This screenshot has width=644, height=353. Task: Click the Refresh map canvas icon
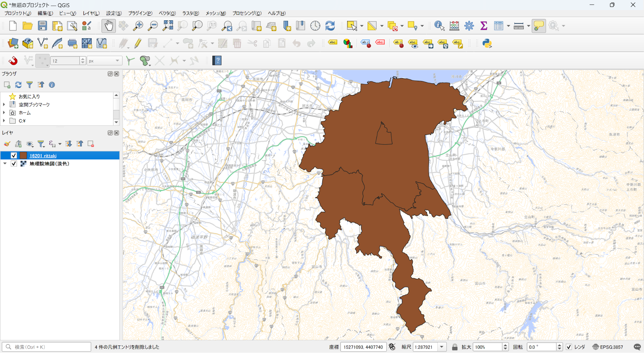pos(330,26)
